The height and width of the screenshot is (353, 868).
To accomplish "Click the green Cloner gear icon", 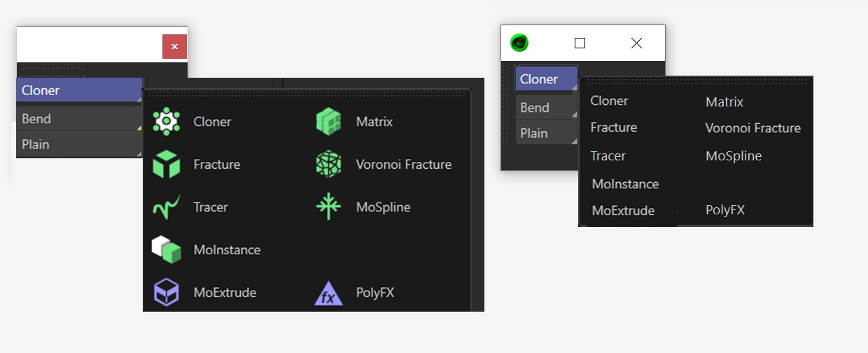I will (x=167, y=121).
